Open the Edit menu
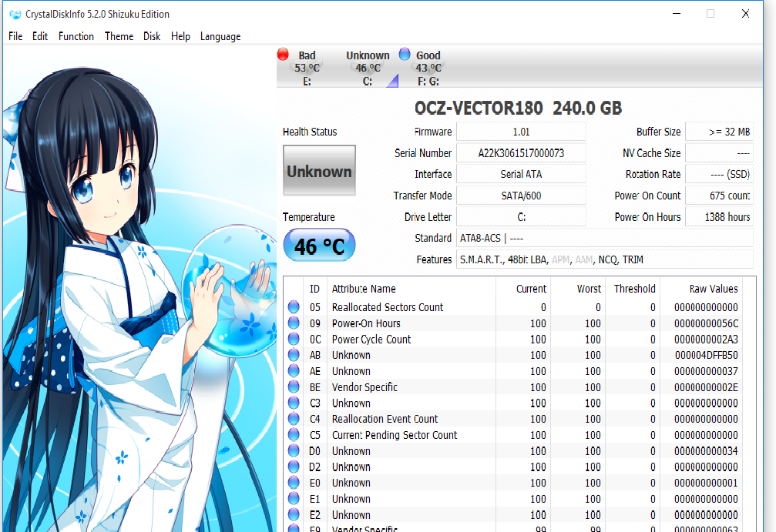The height and width of the screenshot is (532, 776). [39, 36]
